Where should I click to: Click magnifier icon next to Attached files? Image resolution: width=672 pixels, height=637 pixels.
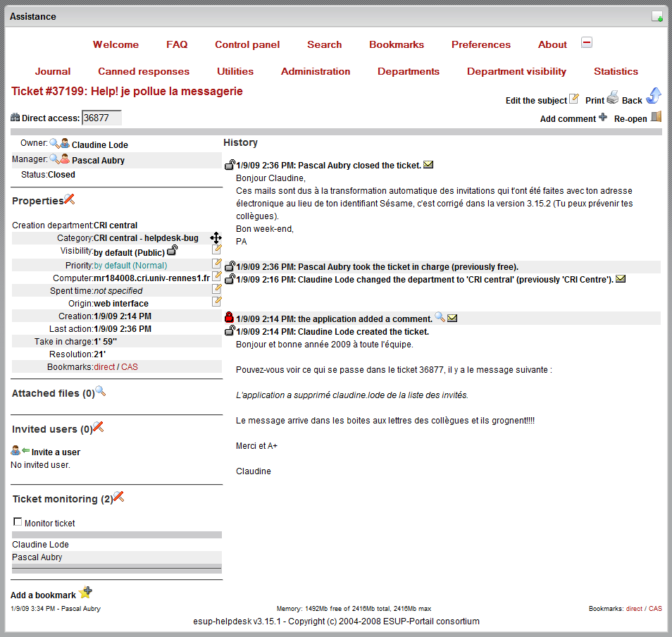tap(101, 391)
